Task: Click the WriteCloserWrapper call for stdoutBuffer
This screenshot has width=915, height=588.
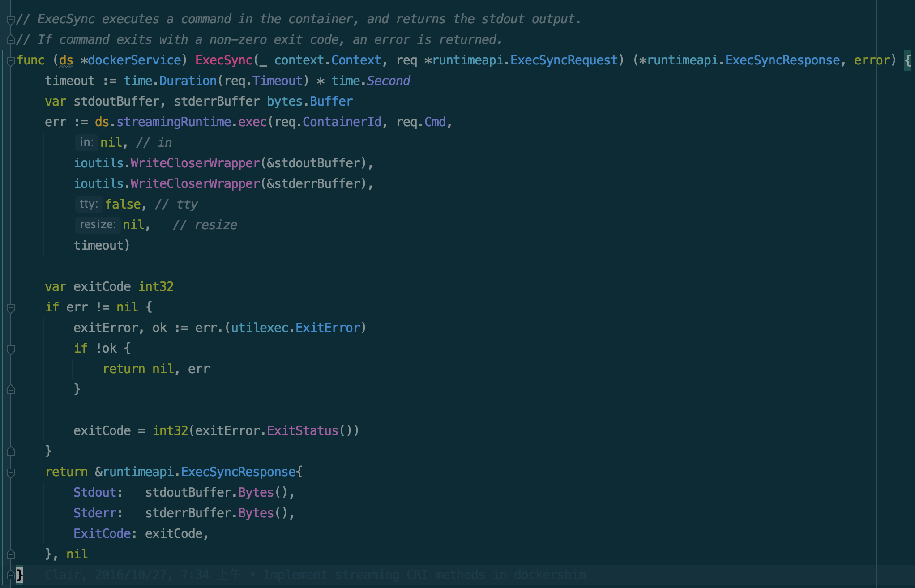Action: 195,163
